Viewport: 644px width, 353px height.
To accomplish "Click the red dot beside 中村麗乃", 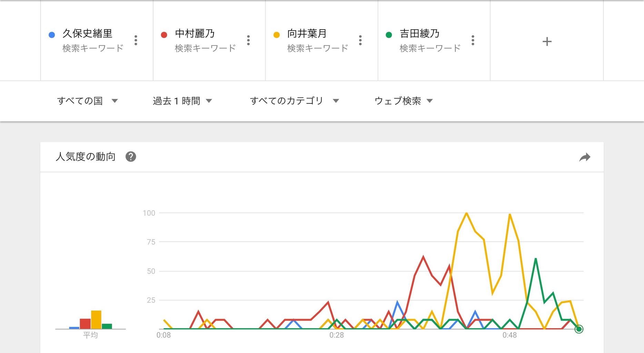I will pos(164,35).
